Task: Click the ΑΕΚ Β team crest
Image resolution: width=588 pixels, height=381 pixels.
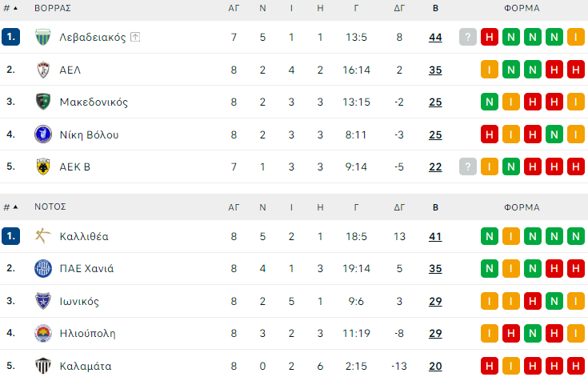Action: (43, 166)
